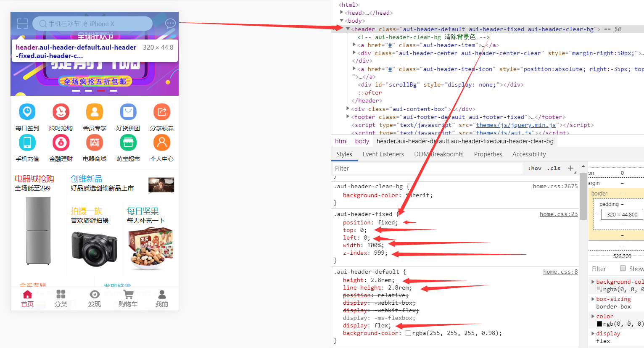The image size is (644, 348).
Task: Expand the aui-header-item-icon anchor node
Action: pyautogui.click(x=354, y=69)
